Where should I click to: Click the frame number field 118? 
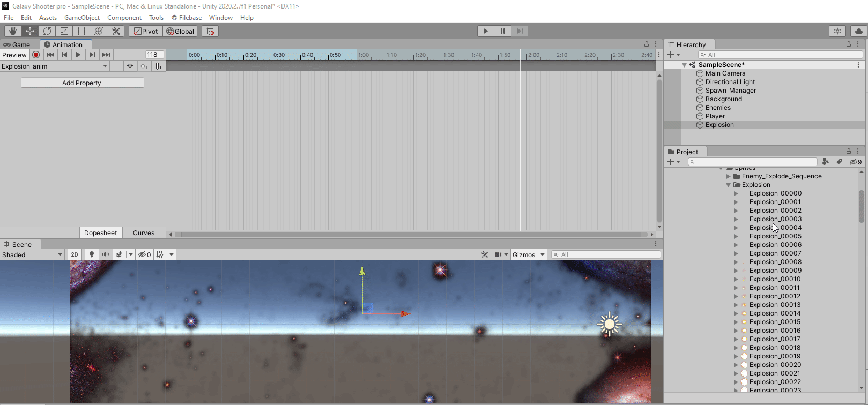click(x=154, y=55)
